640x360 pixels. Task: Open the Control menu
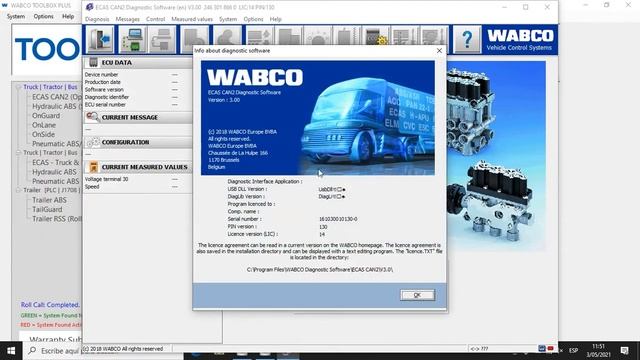[156, 19]
